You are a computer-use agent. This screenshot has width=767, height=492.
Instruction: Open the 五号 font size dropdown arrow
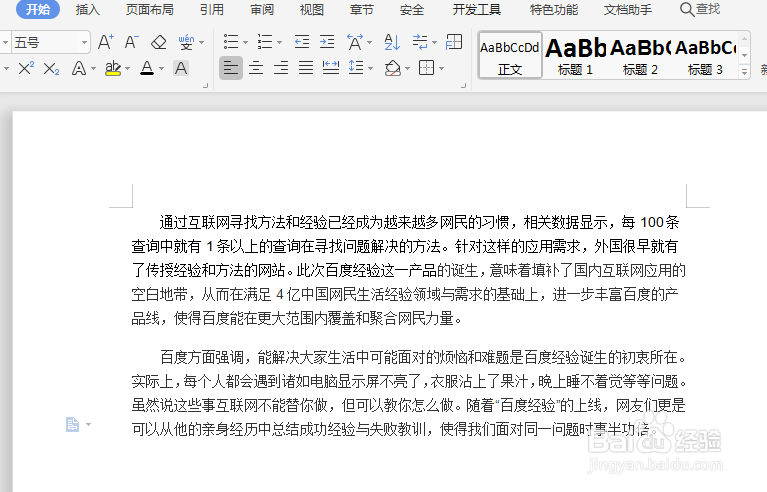coord(85,43)
